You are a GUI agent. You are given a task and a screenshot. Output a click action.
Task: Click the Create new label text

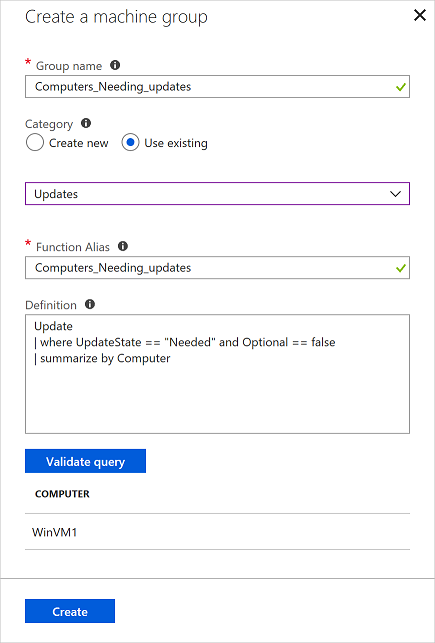click(79, 143)
